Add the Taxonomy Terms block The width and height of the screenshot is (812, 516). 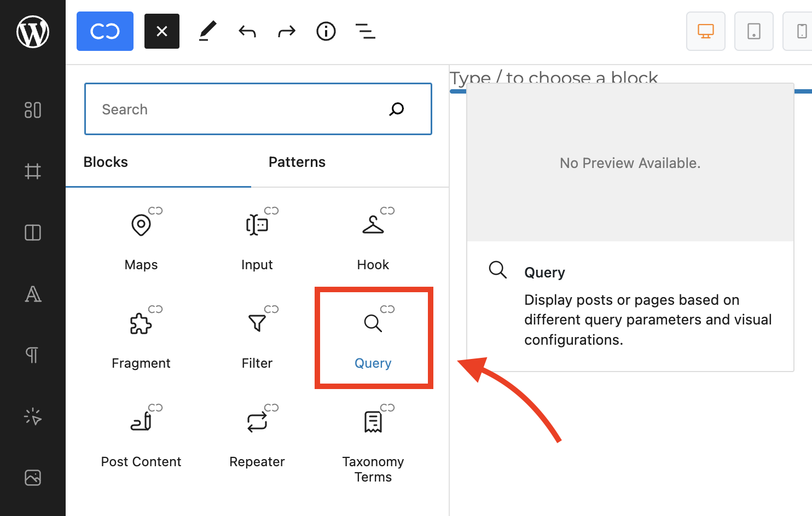[373, 440]
